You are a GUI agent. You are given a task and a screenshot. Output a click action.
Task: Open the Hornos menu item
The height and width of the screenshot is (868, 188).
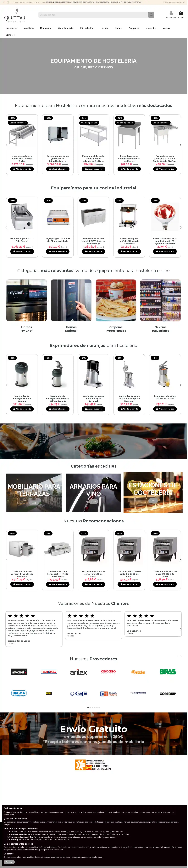pyautogui.click(x=118, y=28)
